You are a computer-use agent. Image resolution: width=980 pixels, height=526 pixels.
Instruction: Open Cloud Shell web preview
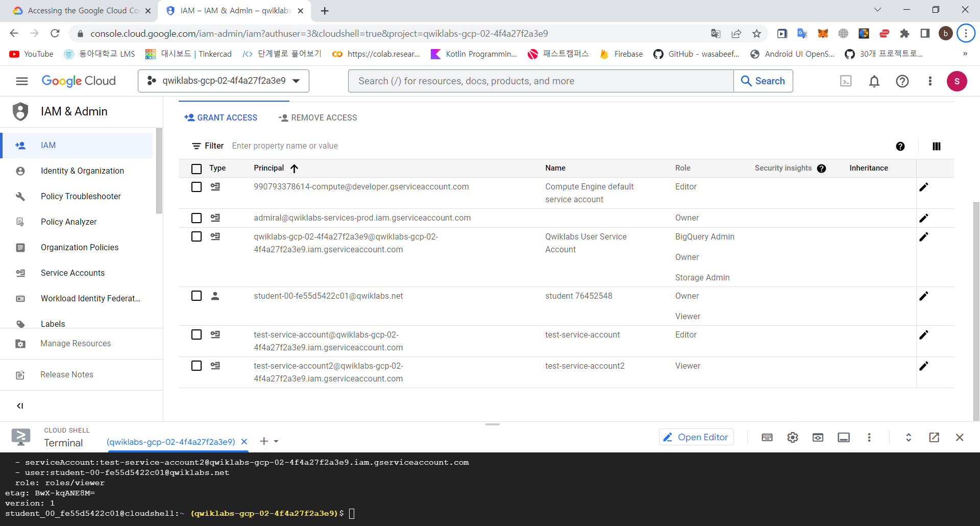pyautogui.click(x=818, y=437)
